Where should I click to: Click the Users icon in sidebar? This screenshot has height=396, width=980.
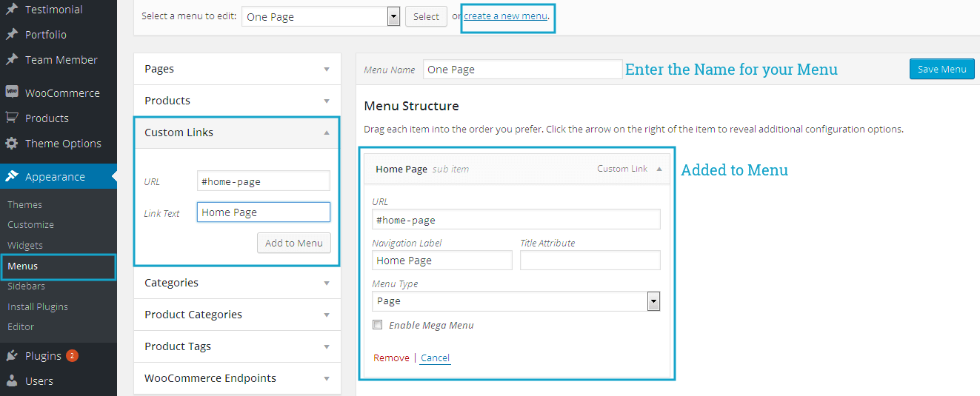12,381
